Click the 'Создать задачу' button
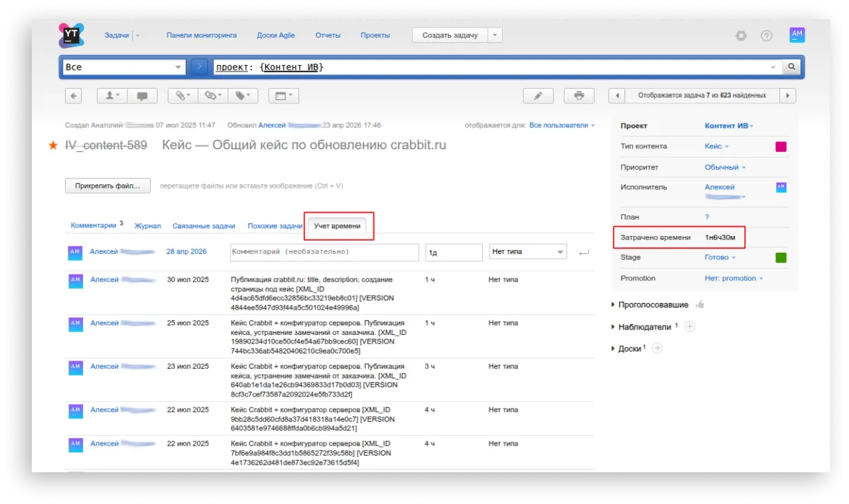 pyautogui.click(x=450, y=35)
